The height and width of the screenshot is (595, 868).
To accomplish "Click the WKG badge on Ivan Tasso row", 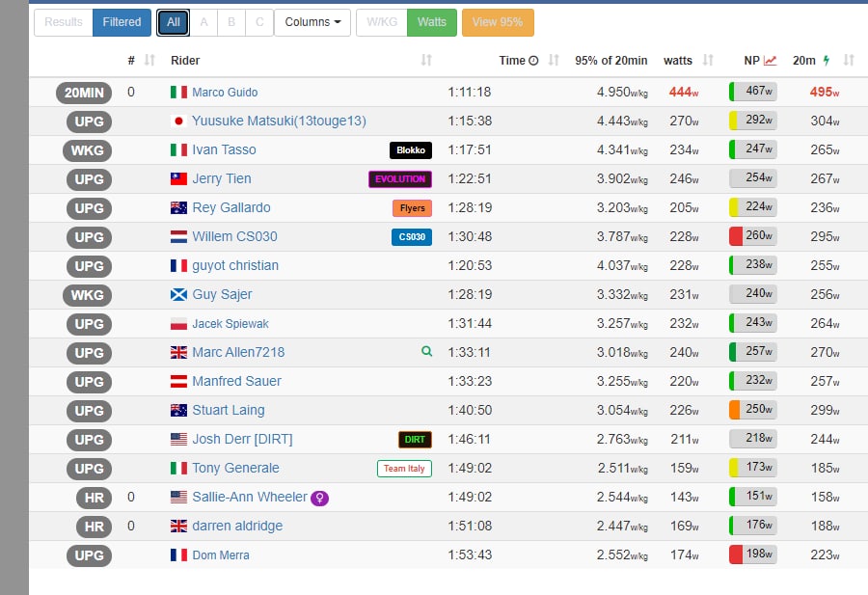I will point(88,150).
